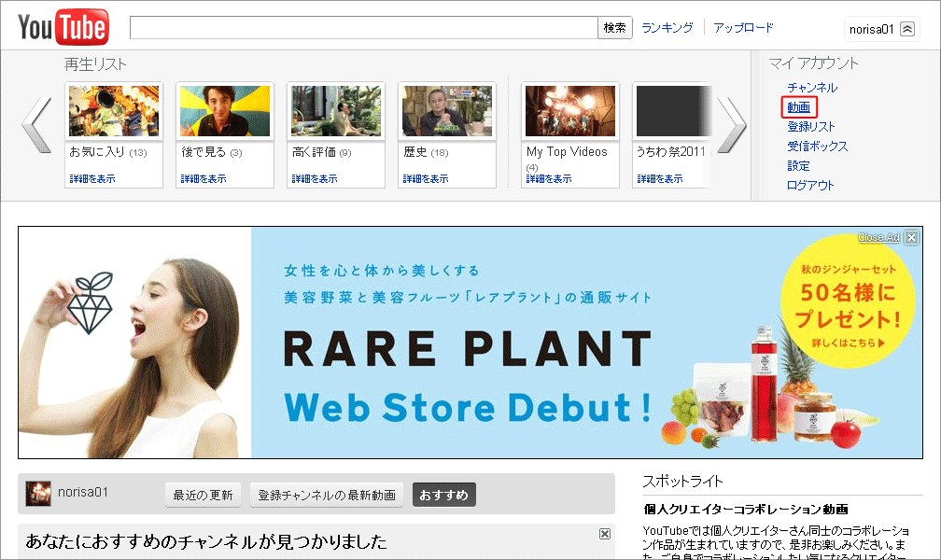This screenshot has width=941, height=560.
Task: Collapse the norisa01 account menu arrow
Action: coord(907,29)
